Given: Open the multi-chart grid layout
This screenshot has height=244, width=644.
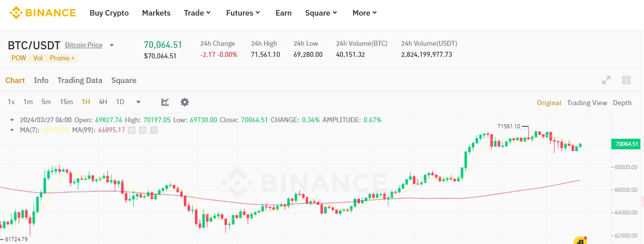Looking at the screenshot, I should (x=626, y=80).
